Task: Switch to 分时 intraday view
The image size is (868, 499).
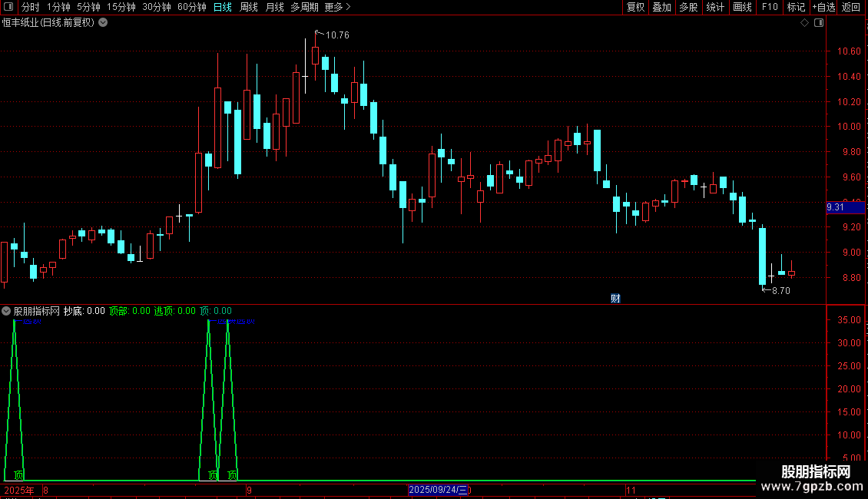Action: [31, 7]
